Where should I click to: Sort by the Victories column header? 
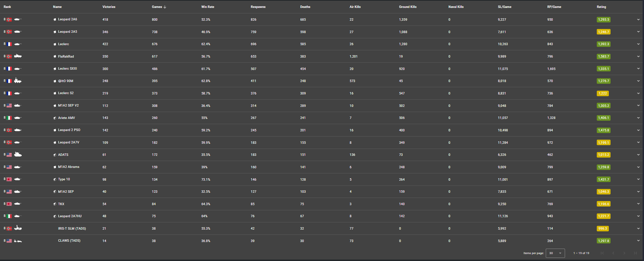tap(109, 7)
